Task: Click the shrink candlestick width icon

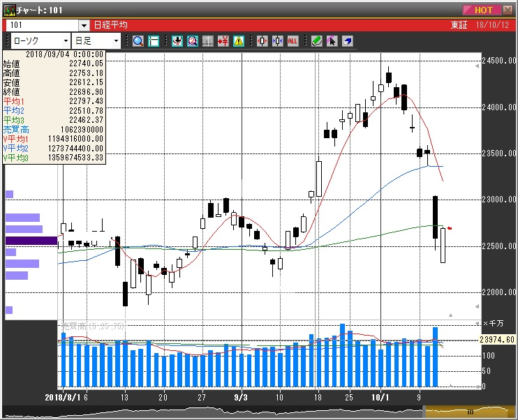Action: pyautogui.click(x=276, y=41)
